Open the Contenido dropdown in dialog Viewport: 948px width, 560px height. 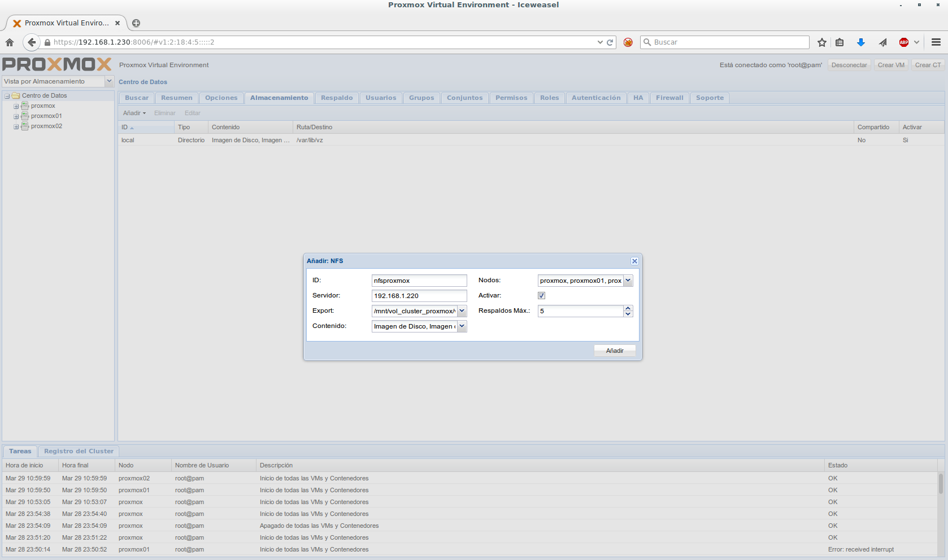(462, 326)
